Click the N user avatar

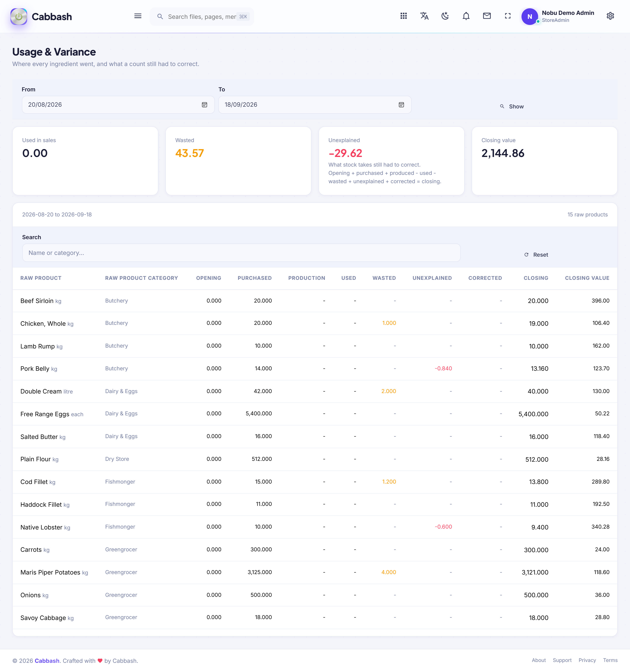530,17
